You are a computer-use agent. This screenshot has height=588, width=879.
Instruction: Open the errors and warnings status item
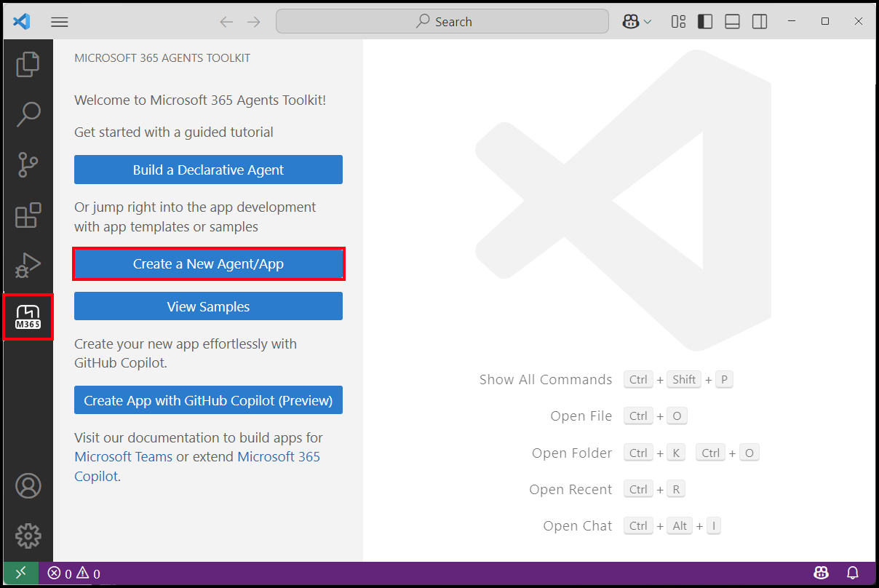pos(74,573)
